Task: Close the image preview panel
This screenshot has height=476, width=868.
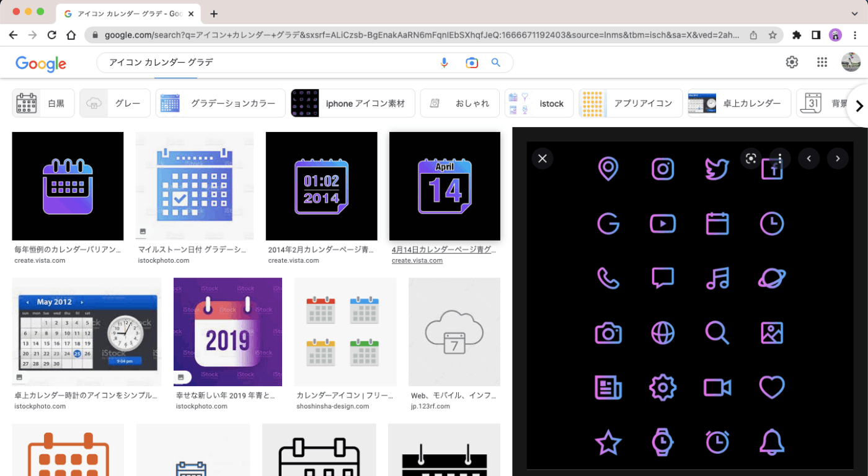Action: click(x=542, y=159)
